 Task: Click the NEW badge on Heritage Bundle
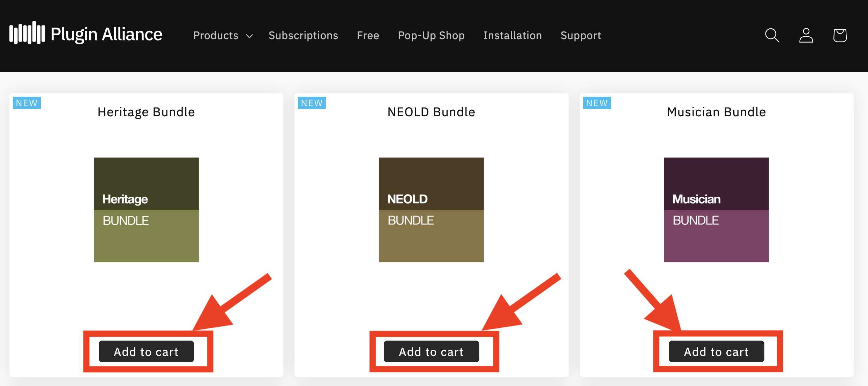click(x=27, y=103)
